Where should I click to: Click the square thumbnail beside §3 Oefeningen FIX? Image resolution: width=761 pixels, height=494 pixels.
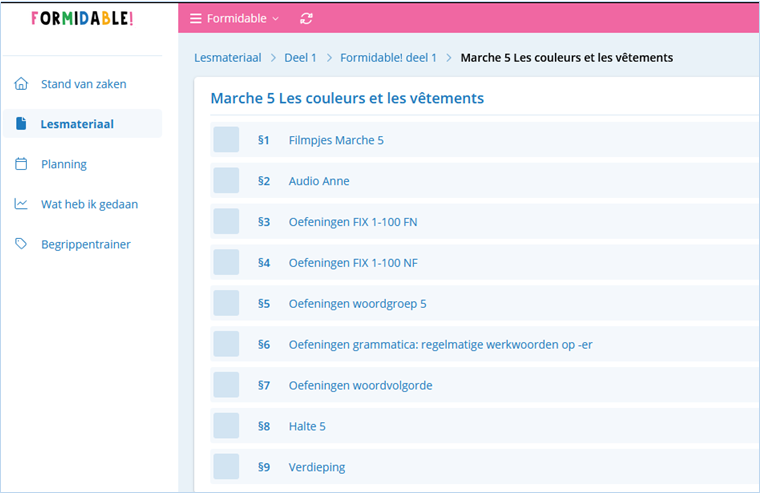point(226,222)
